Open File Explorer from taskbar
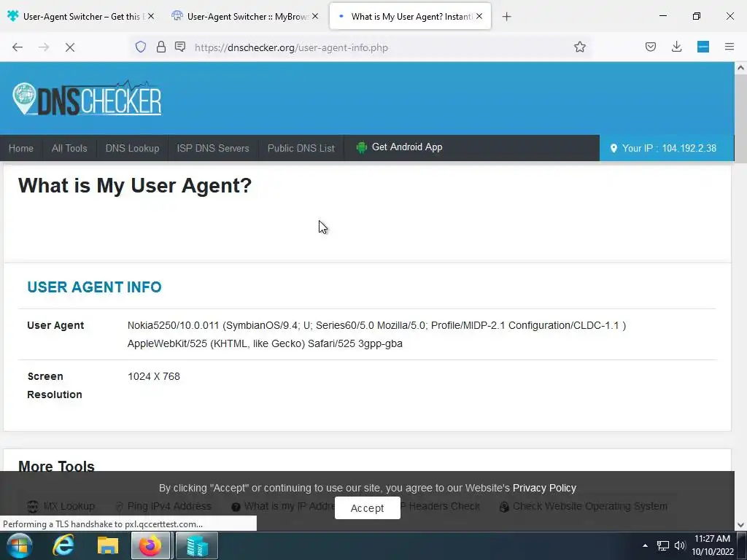Image resolution: width=747 pixels, height=560 pixels. coord(108,545)
